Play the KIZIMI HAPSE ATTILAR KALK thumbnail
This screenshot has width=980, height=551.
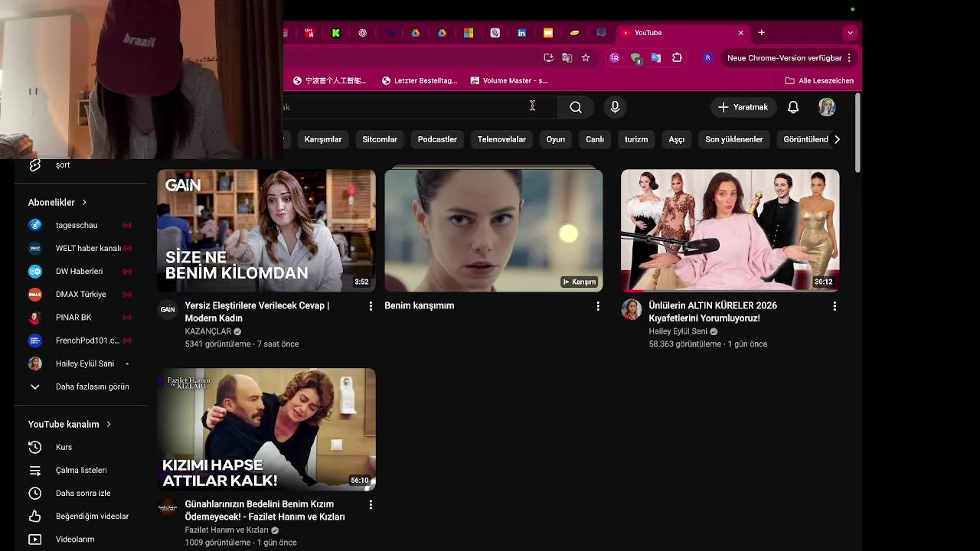266,429
